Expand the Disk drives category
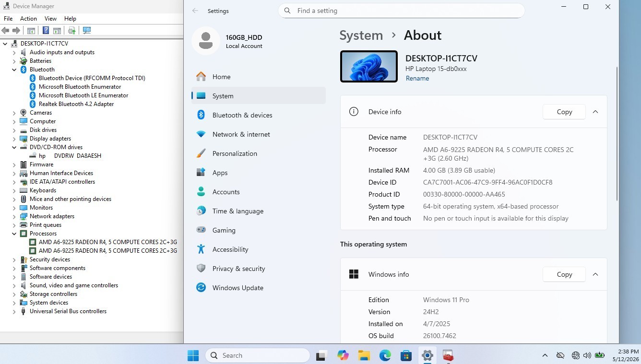The height and width of the screenshot is (364, 641). [x=14, y=130]
